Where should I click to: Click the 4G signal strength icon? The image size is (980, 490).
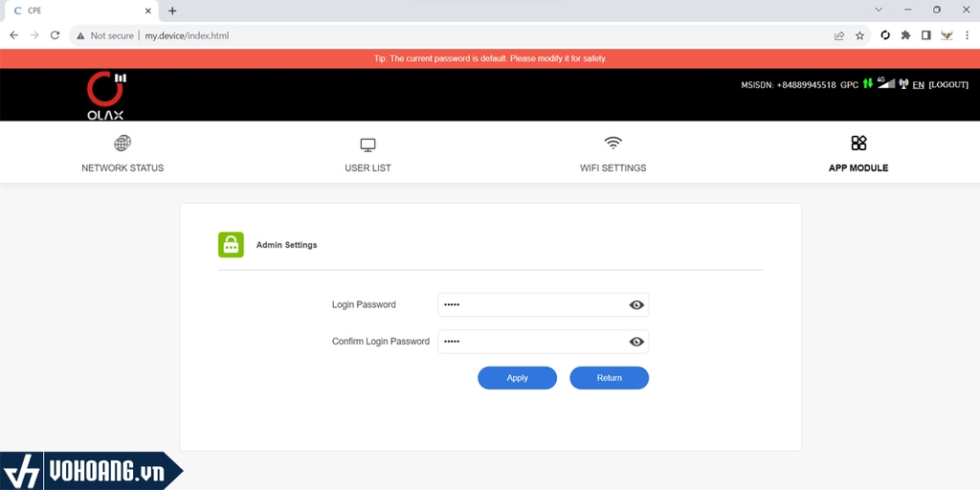886,82
